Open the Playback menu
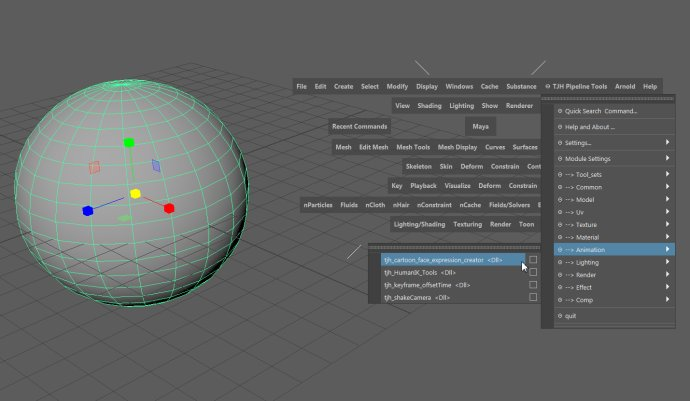The image size is (690, 401). click(423, 186)
